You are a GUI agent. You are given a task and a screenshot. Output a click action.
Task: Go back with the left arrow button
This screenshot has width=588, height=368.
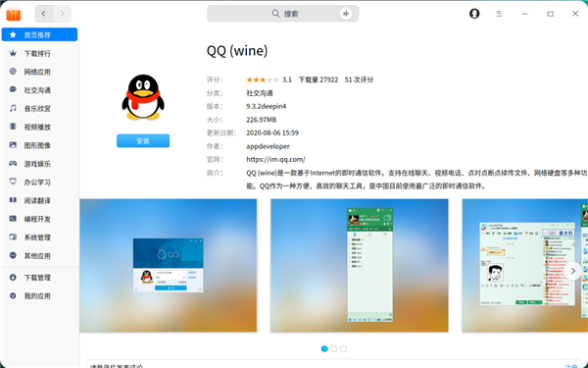[x=44, y=14]
